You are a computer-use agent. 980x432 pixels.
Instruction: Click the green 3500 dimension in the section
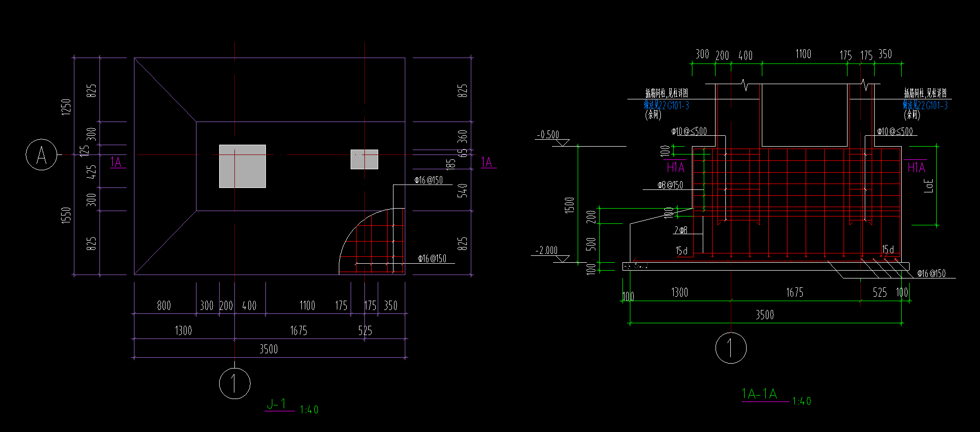pos(765,315)
